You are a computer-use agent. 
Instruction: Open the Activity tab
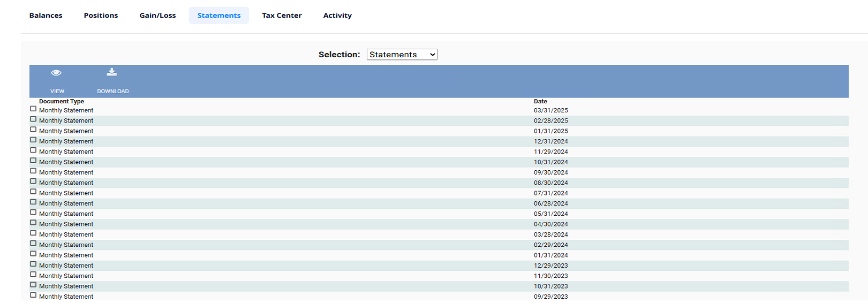337,16
